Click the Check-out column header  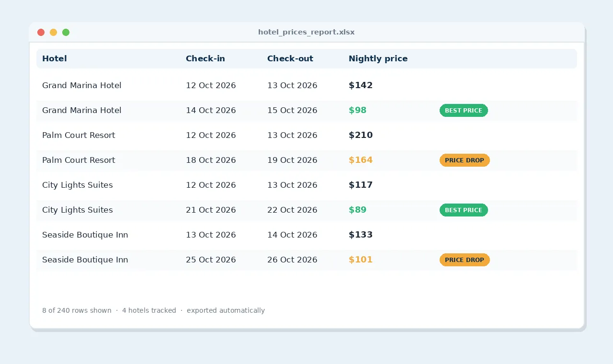(290, 58)
